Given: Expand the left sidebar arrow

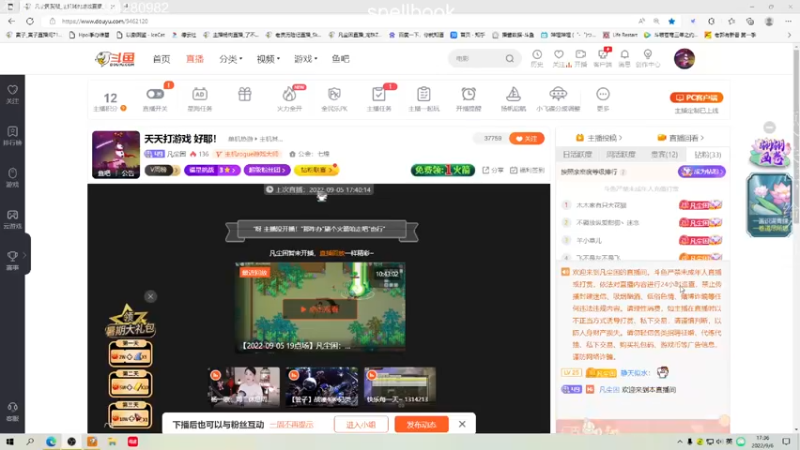Looking at the screenshot, I should click(24, 255).
